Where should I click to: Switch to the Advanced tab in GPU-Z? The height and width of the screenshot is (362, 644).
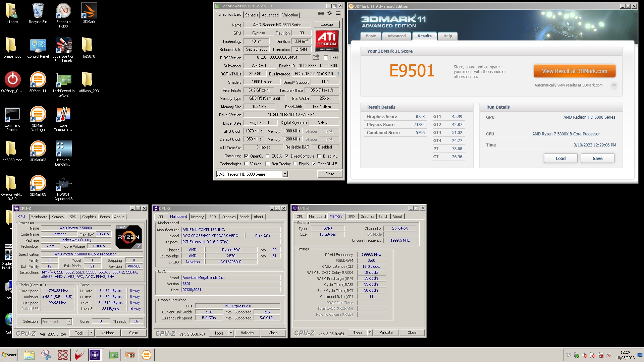(x=270, y=15)
